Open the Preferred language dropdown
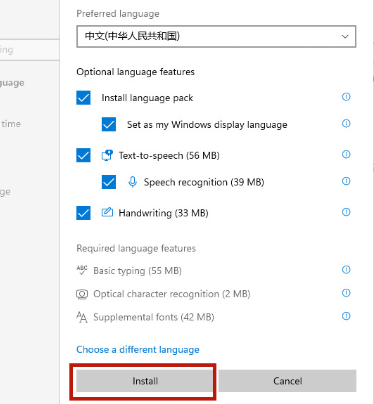 click(x=216, y=36)
